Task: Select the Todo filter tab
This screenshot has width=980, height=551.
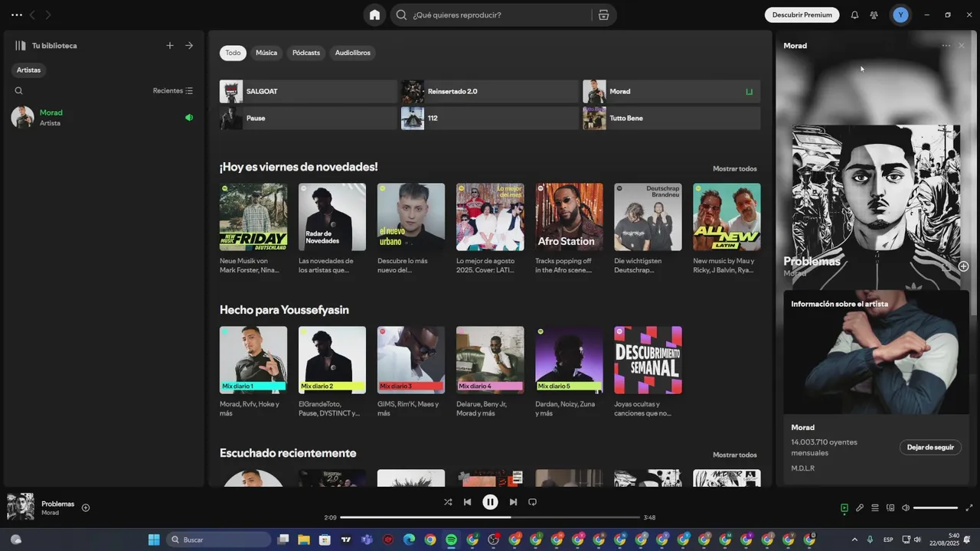Action: coord(233,53)
